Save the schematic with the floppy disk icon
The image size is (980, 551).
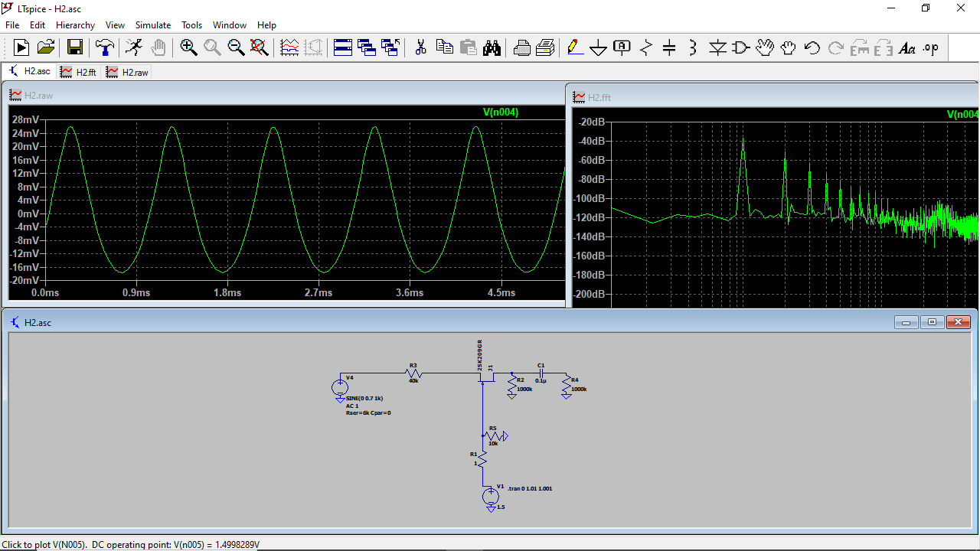click(x=75, y=47)
